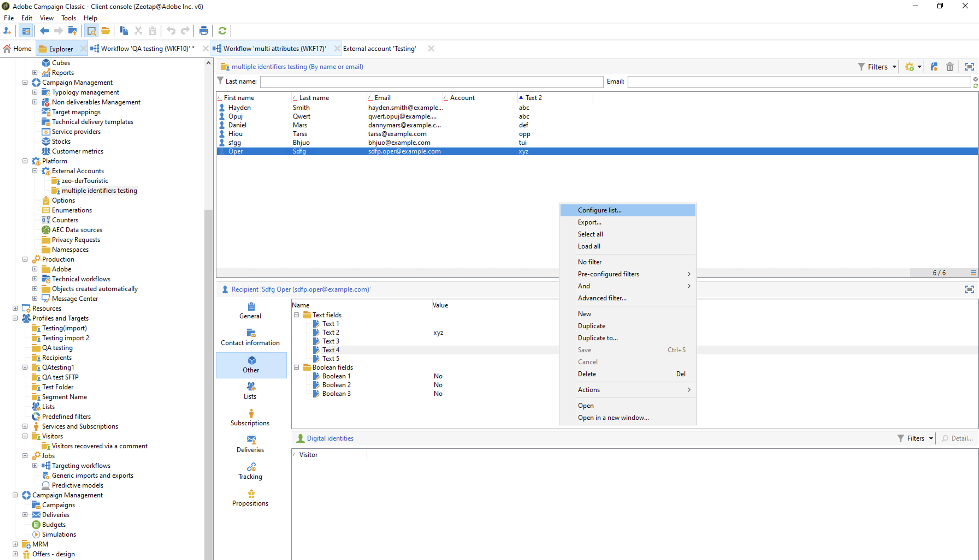Open the Propositions section icon
Image resolution: width=979 pixels, height=560 pixels.
coord(251,494)
